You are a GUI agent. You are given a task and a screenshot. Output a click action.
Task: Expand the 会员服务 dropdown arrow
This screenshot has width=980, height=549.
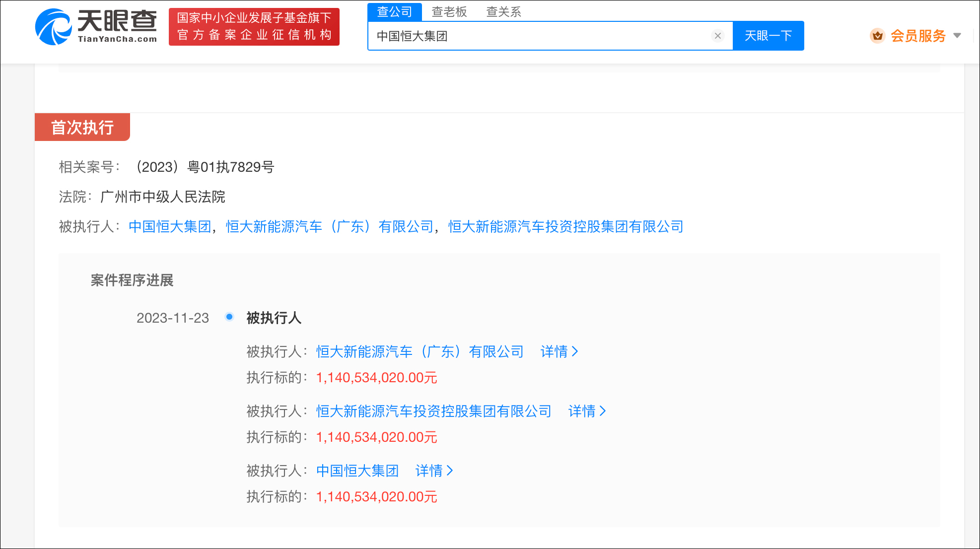[x=958, y=36]
